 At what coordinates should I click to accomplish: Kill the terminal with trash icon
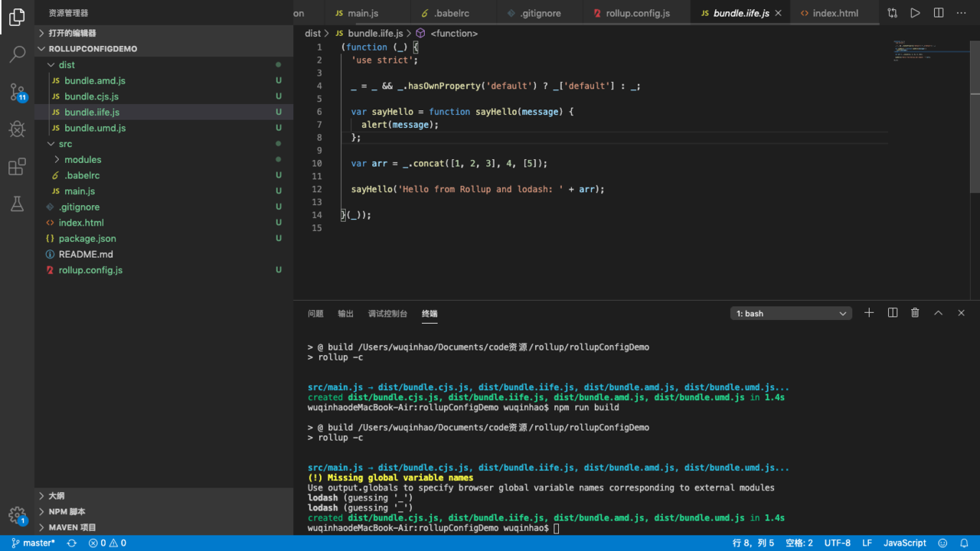[915, 313]
